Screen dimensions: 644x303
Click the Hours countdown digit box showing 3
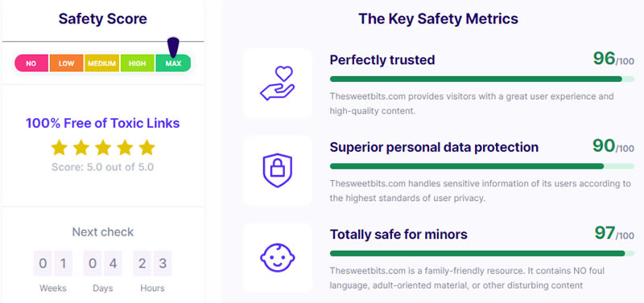click(163, 264)
